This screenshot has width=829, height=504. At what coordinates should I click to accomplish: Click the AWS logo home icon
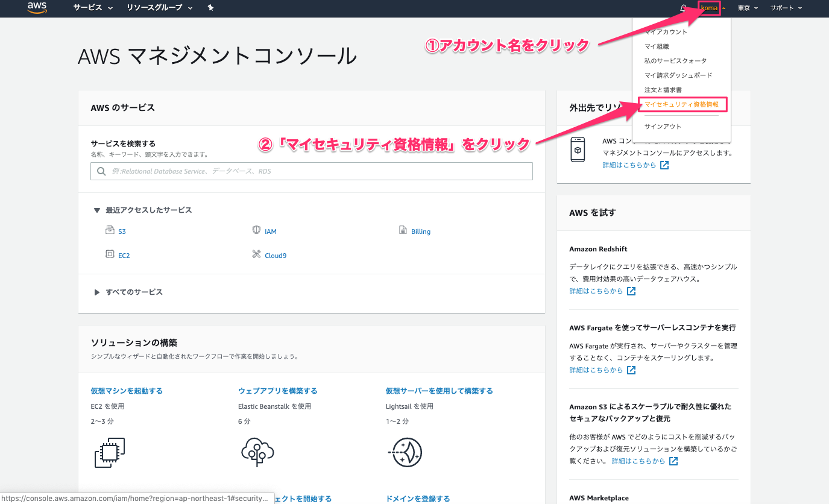(x=37, y=8)
